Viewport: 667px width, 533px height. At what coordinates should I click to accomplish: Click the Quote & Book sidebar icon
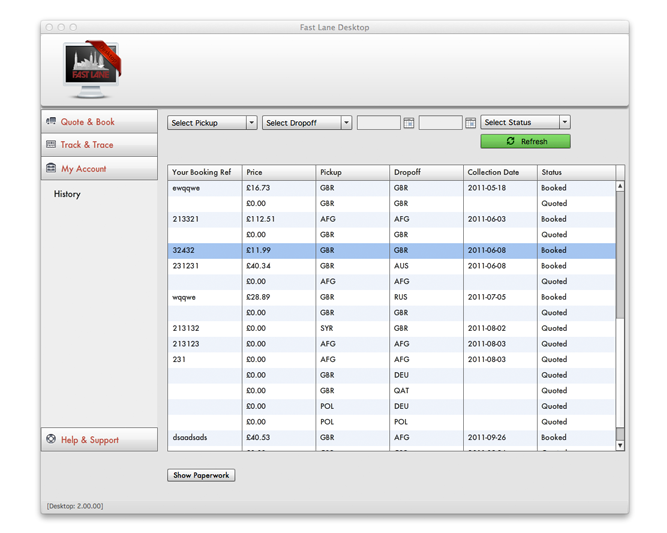[x=51, y=121]
